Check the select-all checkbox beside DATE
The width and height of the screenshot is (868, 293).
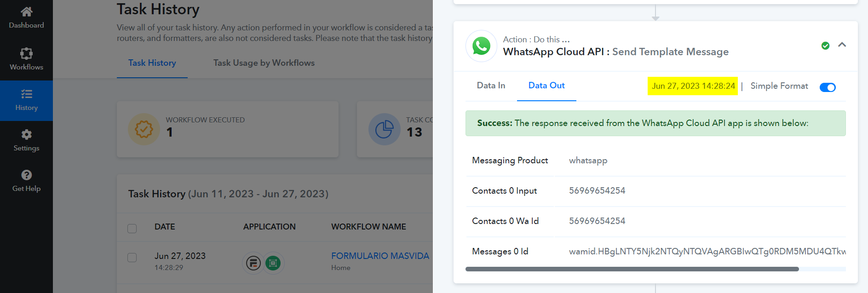132,228
